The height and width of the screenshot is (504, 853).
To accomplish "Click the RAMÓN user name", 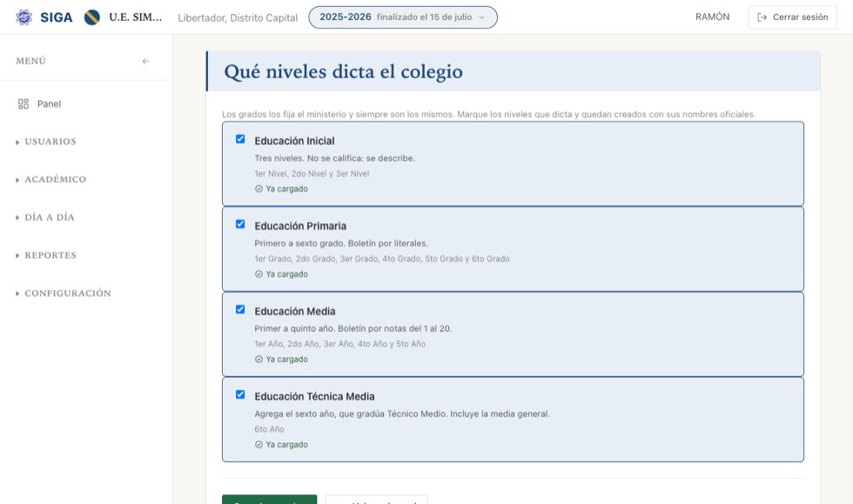I will click(x=712, y=17).
